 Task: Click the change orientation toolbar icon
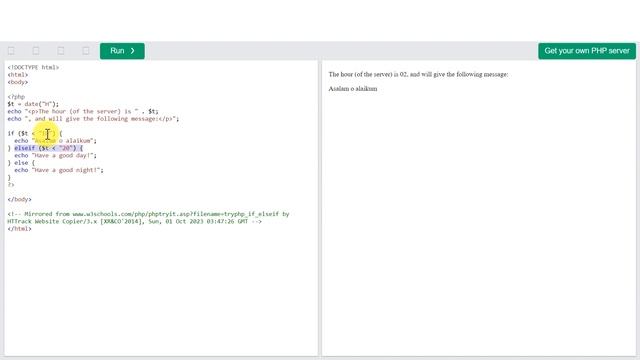click(61, 51)
